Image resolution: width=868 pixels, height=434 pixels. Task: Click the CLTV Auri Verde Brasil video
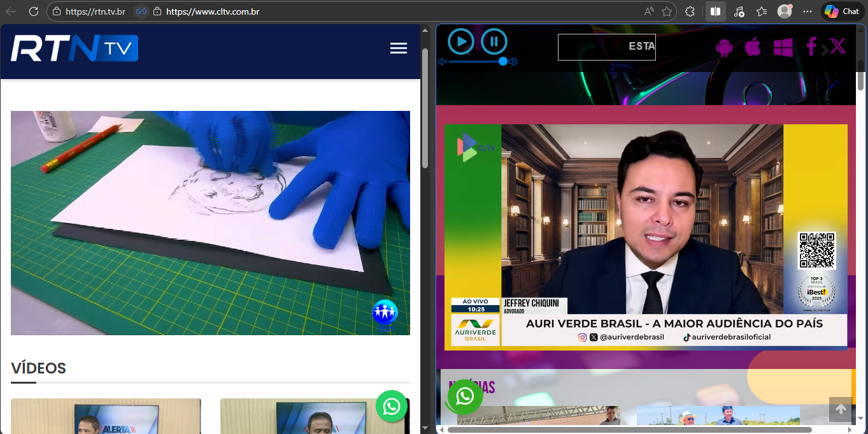pos(646,237)
